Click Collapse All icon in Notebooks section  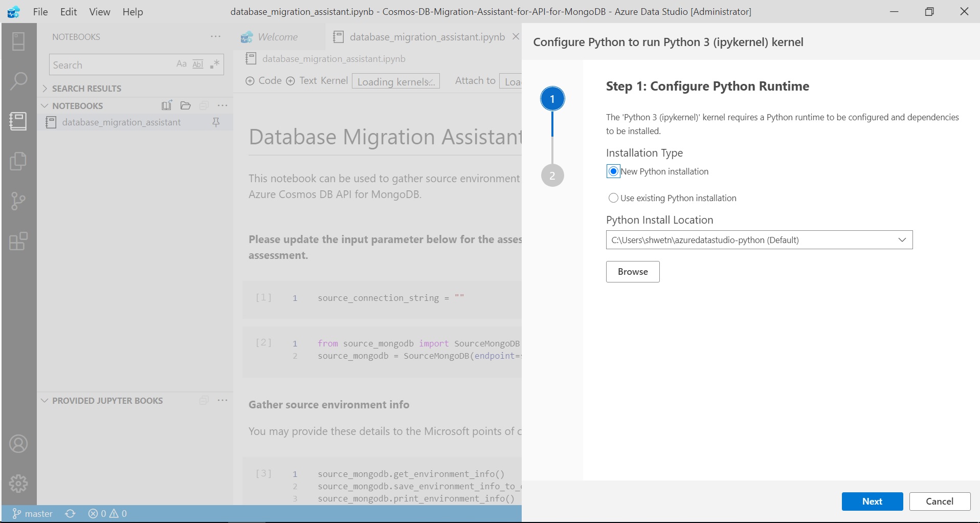(x=204, y=105)
